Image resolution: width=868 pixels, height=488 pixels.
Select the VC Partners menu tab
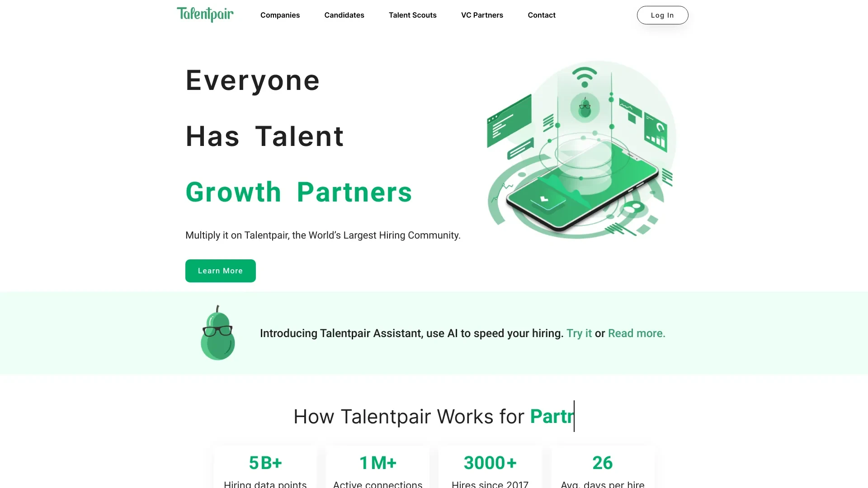(x=481, y=14)
